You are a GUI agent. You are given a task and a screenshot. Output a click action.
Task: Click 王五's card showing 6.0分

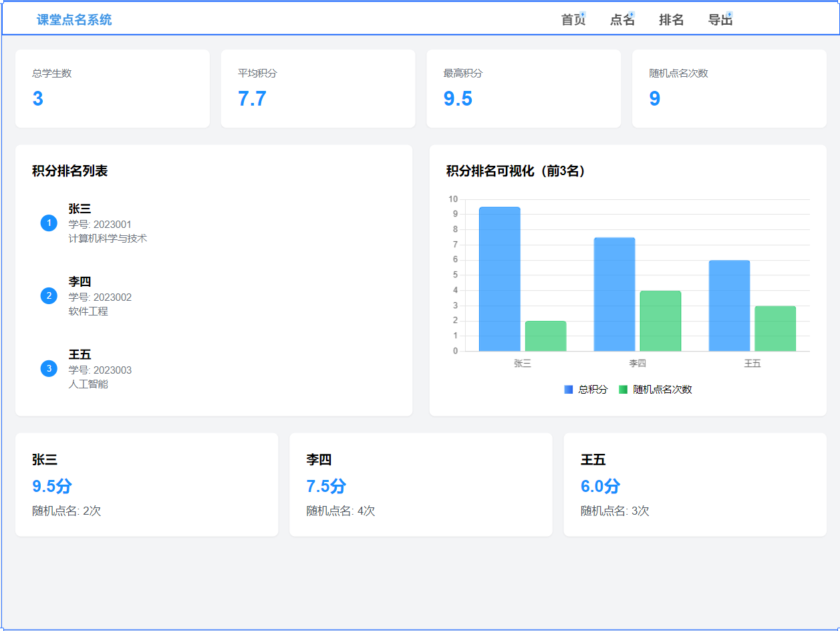[x=695, y=484]
